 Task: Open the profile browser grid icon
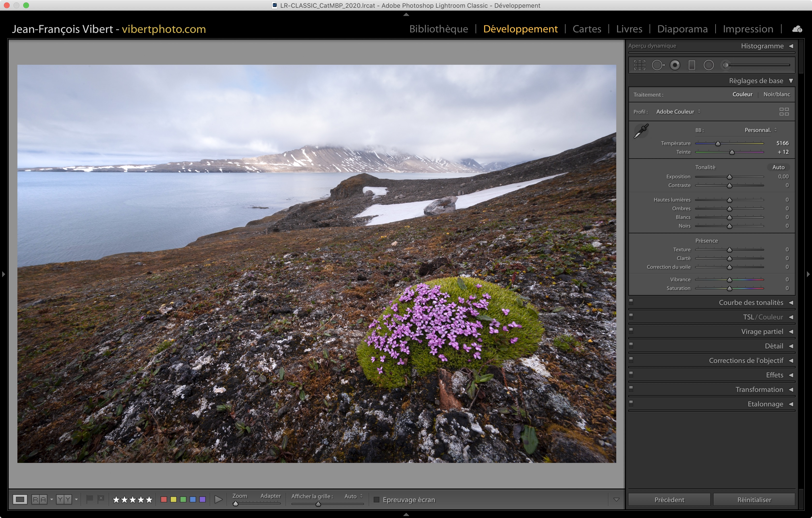pyautogui.click(x=784, y=112)
